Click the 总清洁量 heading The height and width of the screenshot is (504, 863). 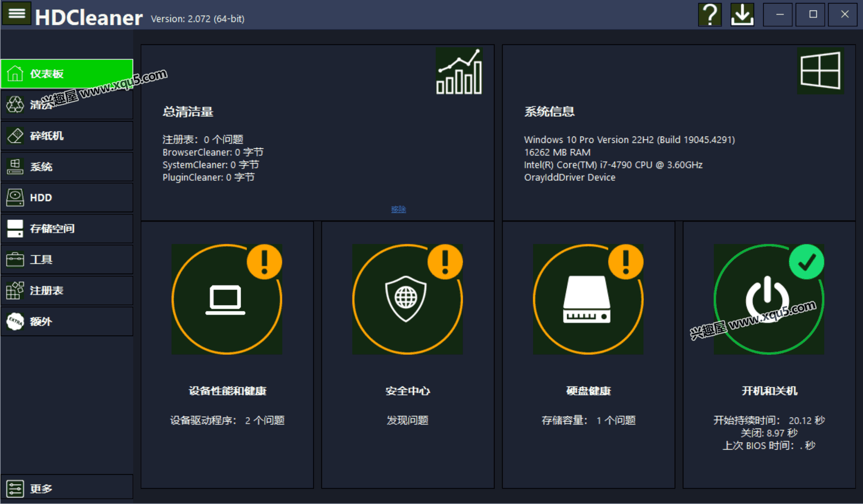[188, 112]
